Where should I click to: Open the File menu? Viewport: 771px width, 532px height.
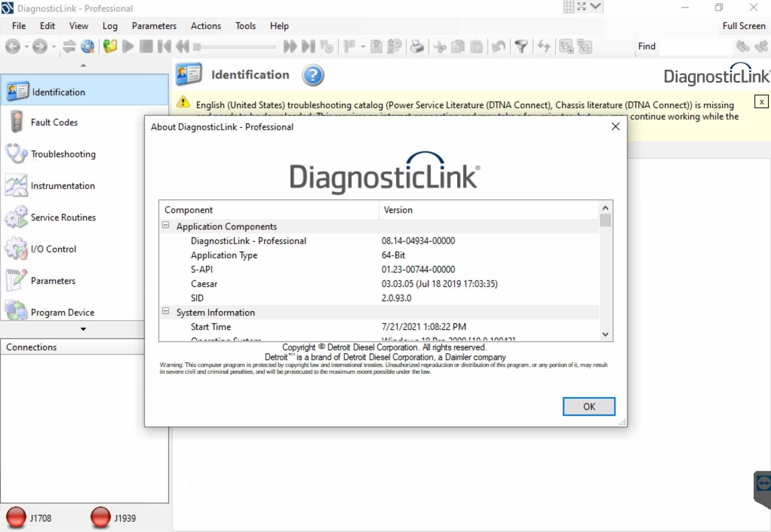19,26
